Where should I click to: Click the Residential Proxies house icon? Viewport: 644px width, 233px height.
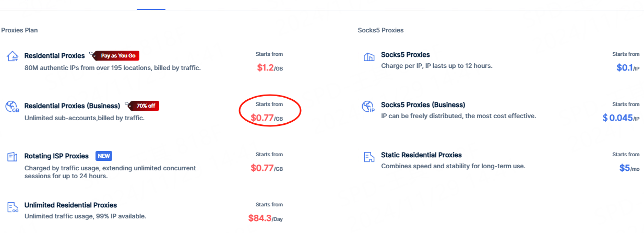point(12,56)
